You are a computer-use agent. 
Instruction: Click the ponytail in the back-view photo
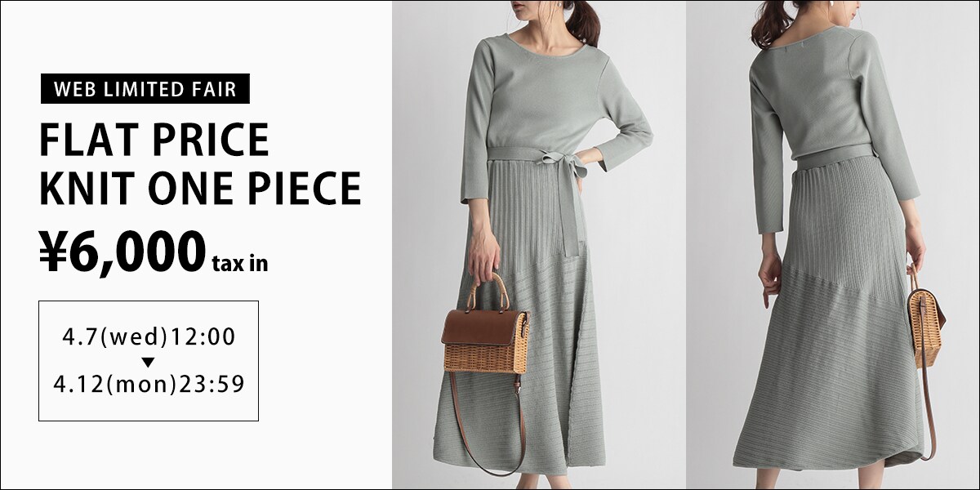[x=771, y=26]
